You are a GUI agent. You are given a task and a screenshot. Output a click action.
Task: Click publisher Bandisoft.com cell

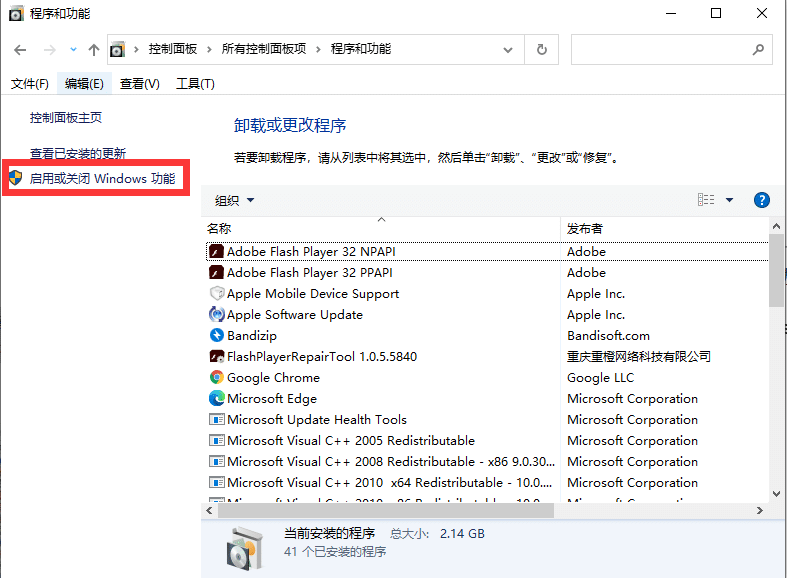[x=608, y=336]
